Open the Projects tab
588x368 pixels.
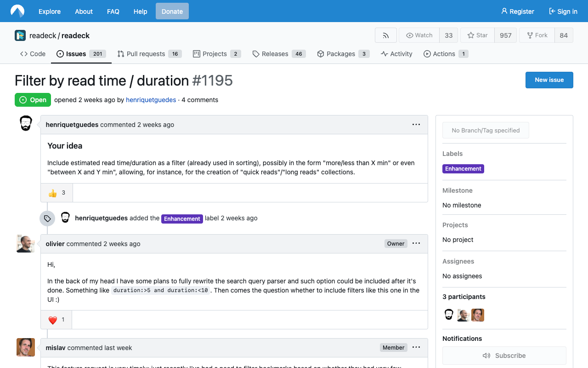[x=217, y=54]
